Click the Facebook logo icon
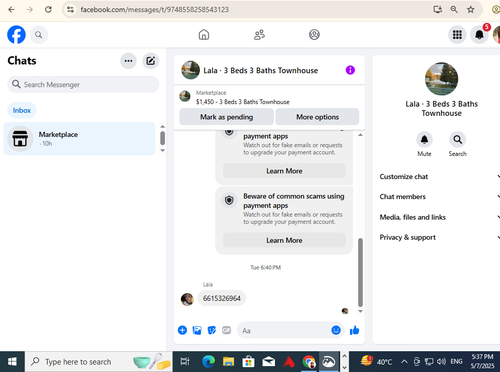500x372 pixels. point(16,35)
